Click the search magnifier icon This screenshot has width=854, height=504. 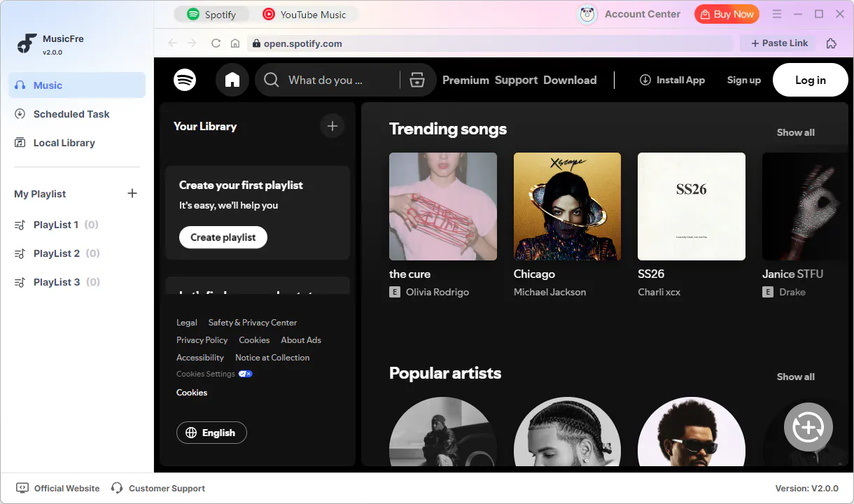[272, 80]
